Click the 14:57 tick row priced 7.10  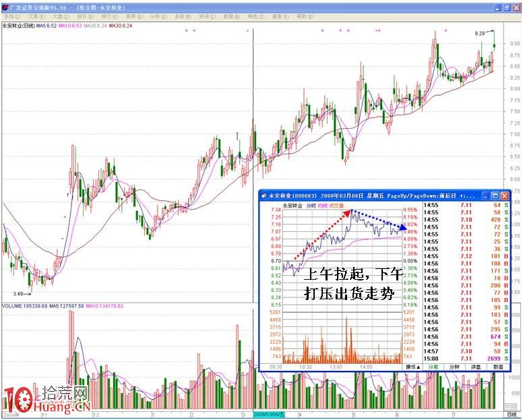[x=466, y=351]
